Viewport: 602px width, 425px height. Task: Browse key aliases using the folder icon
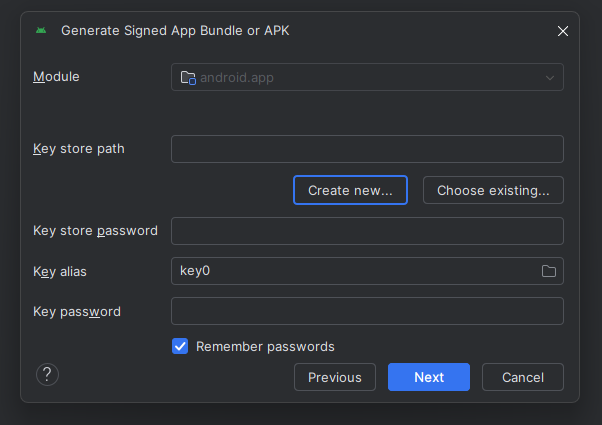[548, 271]
